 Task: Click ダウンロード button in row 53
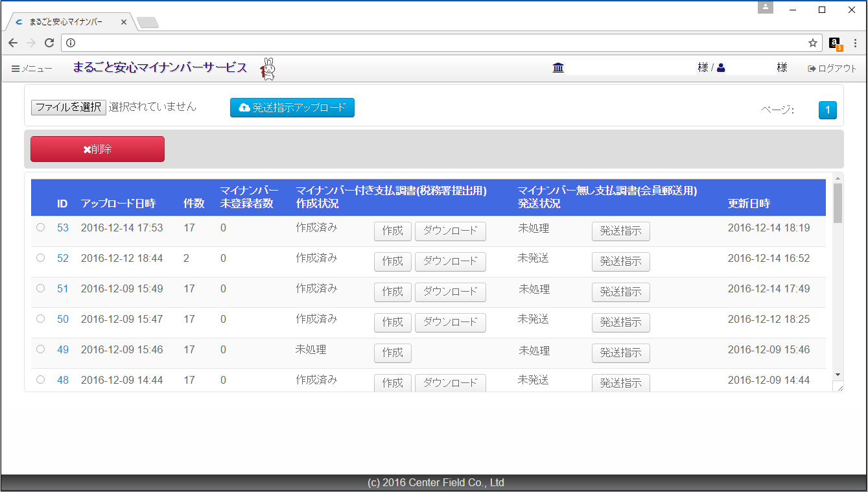pos(451,231)
